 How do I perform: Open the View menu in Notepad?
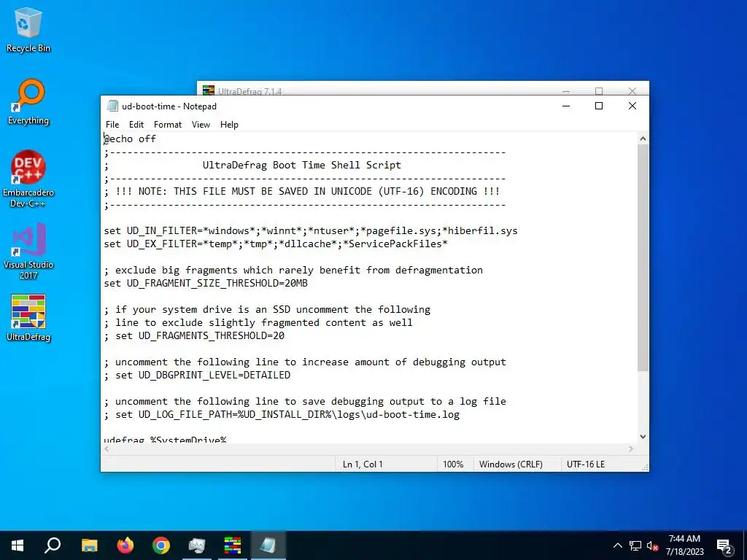tap(201, 124)
